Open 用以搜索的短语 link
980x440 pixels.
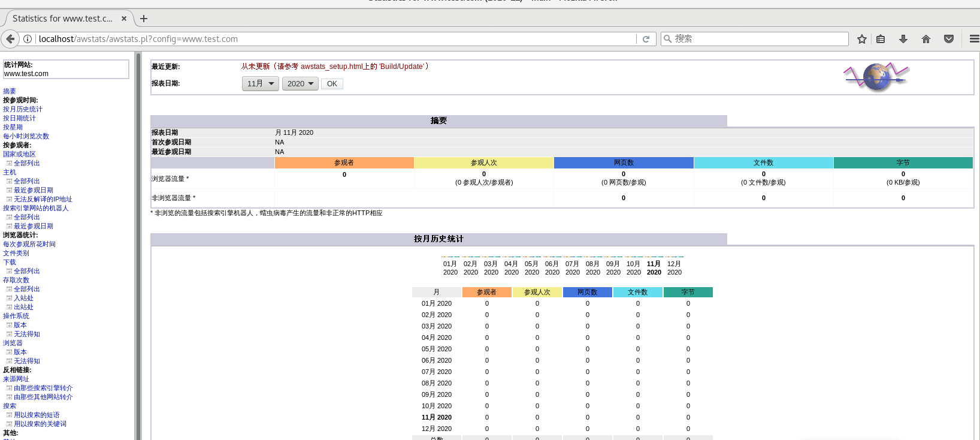[x=37, y=415]
